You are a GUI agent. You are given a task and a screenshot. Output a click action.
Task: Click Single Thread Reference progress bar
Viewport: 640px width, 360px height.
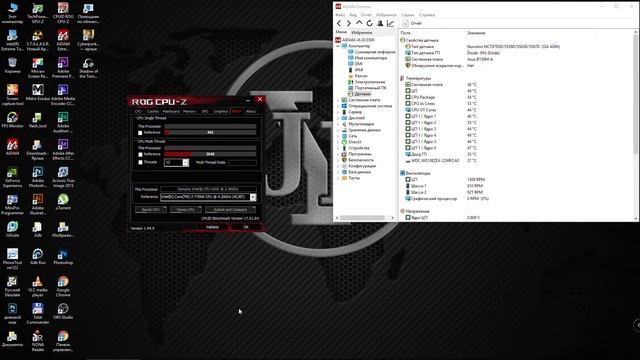(x=210, y=133)
